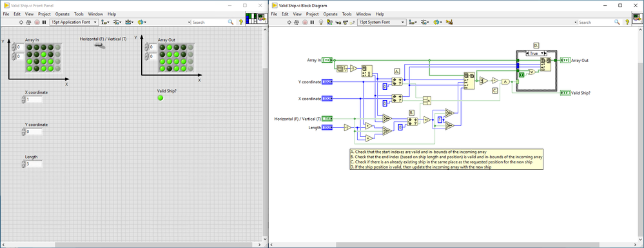Open Resize Objects dropdown in Front Panel
Viewport: 644px width, 248px height.
(x=130, y=22)
